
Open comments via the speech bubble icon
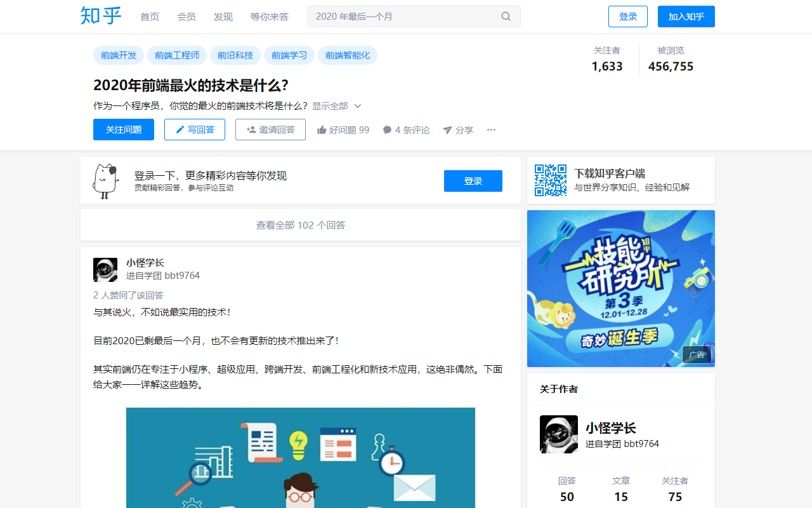[386, 130]
